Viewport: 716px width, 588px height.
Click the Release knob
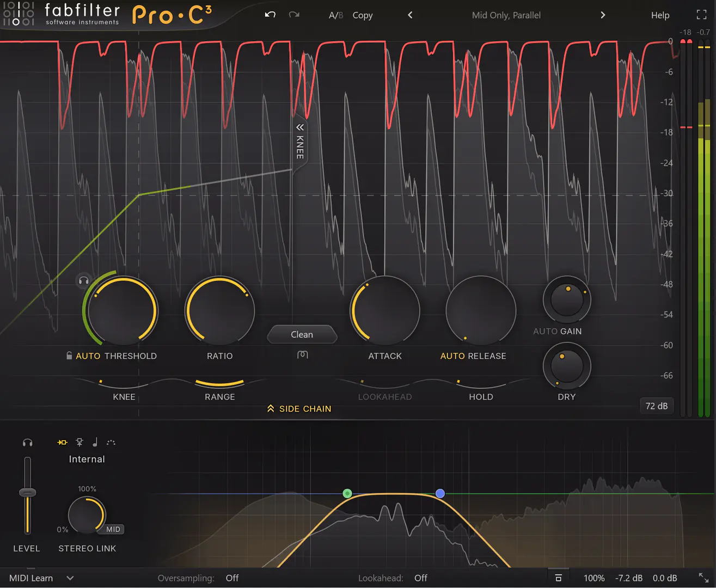pyautogui.click(x=481, y=311)
